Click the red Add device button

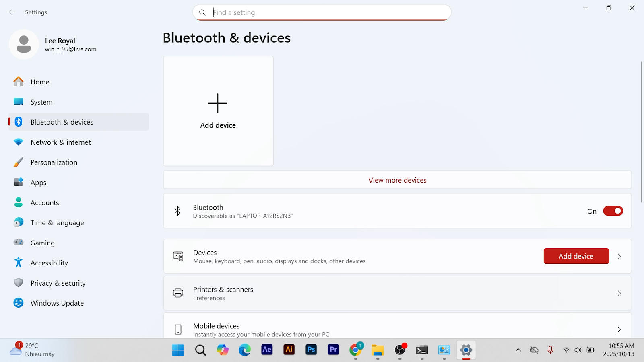click(576, 256)
